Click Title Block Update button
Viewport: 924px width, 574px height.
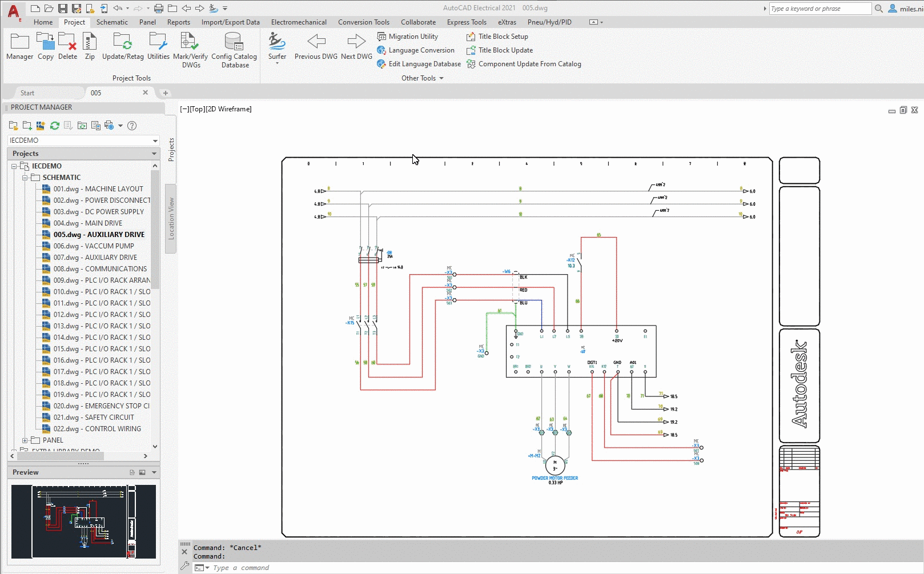pos(500,50)
